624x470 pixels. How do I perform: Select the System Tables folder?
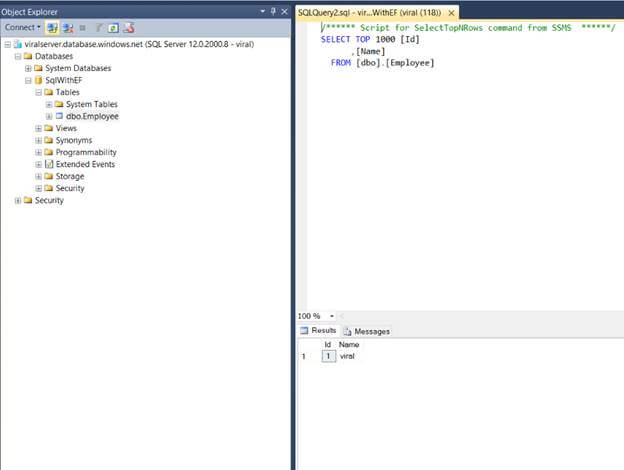(92, 104)
